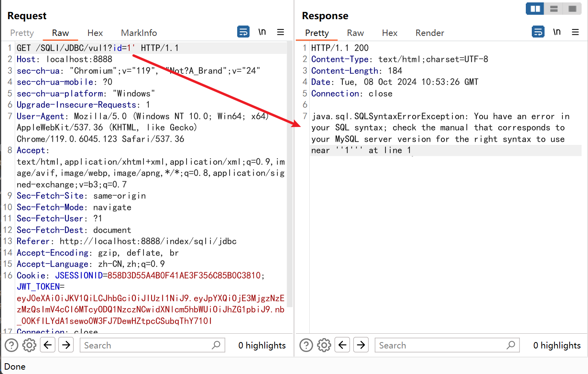Go to next match in Request
Viewport: 588px width, 374px height.
66,345
